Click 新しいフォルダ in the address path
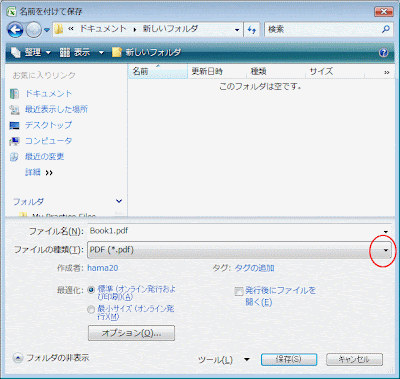 [x=170, y=29]
